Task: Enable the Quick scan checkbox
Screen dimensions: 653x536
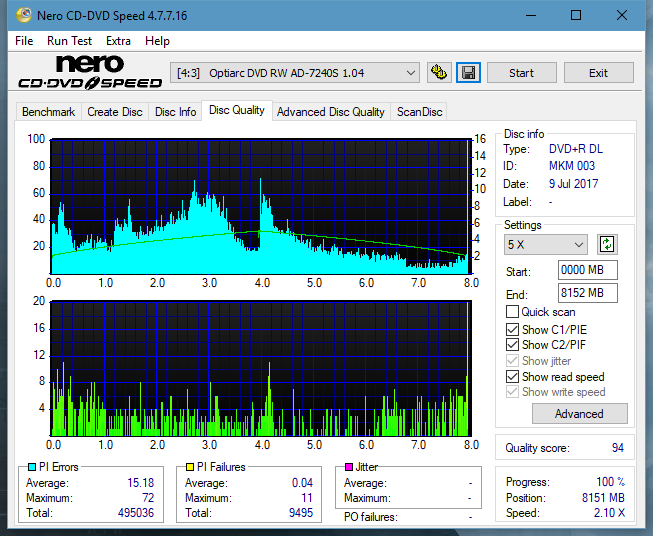Action: pos(512,312)
